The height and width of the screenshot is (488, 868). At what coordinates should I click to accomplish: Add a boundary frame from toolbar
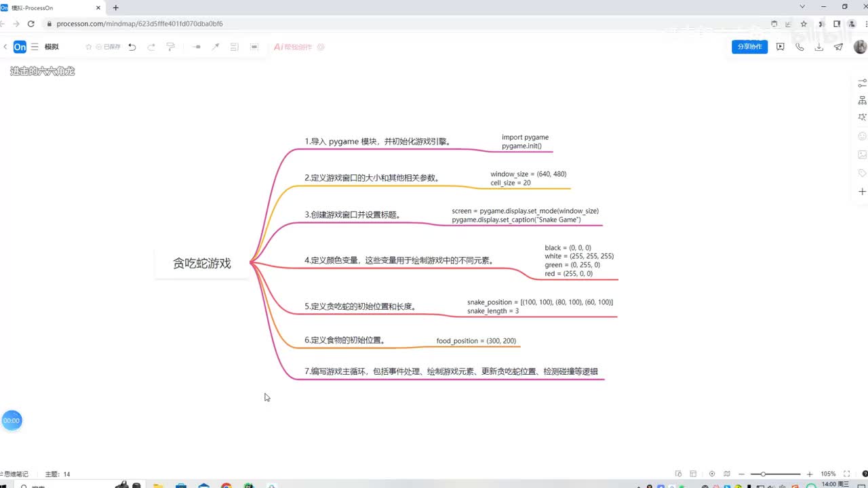coord(254,47)
